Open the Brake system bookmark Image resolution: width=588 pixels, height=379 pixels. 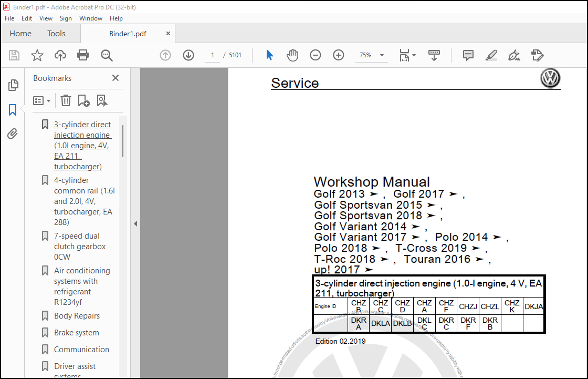pyautogui.click(x=77, y=333)
